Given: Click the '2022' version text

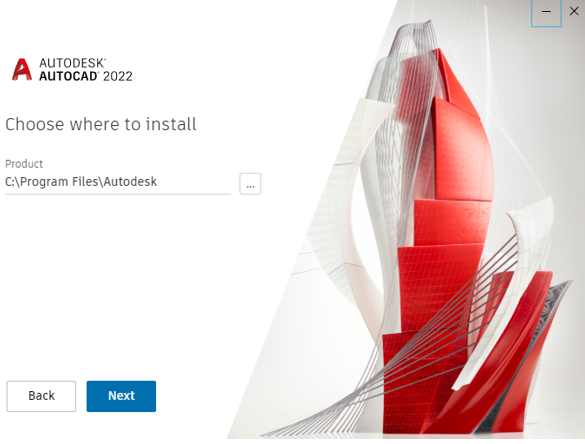Looking at the screenshot, I should point(118,76).
